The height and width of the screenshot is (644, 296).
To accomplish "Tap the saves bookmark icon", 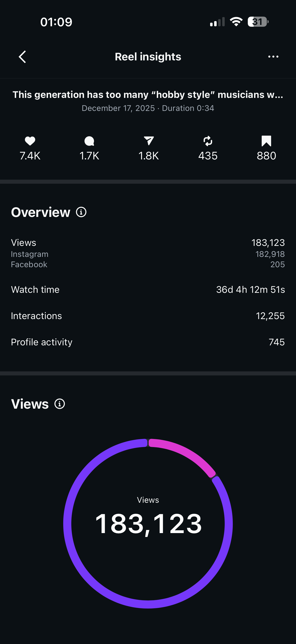I will 266,141.
